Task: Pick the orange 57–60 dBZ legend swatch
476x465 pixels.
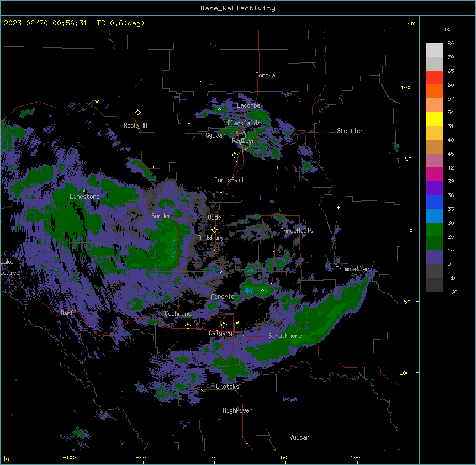Action: [434, 91]
